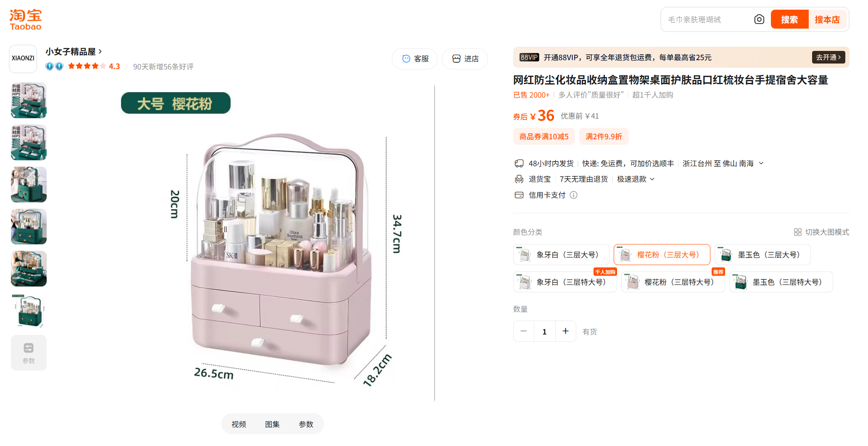Expand the shipping destination dropdown

click(x=761, y=164)
